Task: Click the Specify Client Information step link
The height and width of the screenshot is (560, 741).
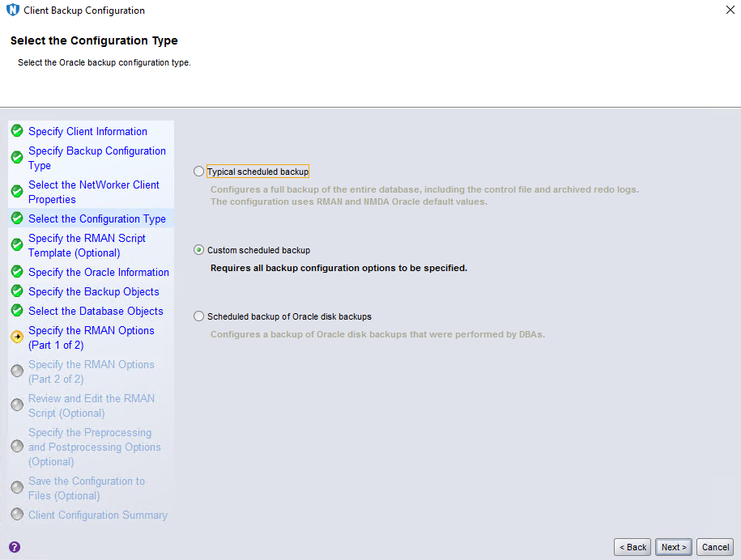Action: tap(87, 131)
